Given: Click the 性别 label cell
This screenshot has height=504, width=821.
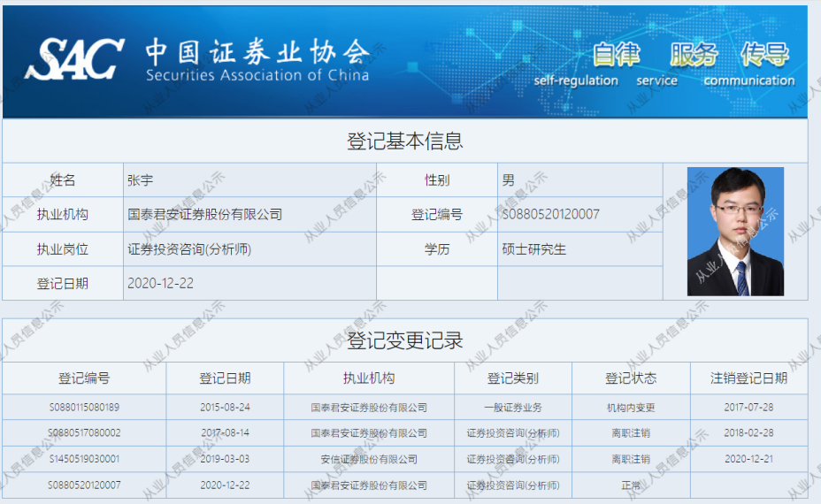Looking at the screenshot, I should point(437,180).
